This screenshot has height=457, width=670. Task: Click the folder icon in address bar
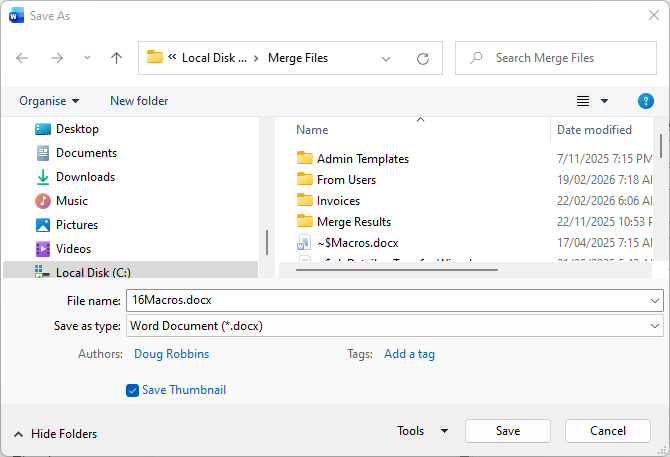[155, 57]
